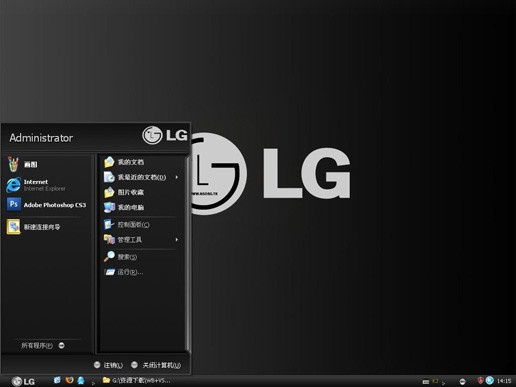
Task: Launch Internet Explorer from Start menu
Action: pos(45,185)
